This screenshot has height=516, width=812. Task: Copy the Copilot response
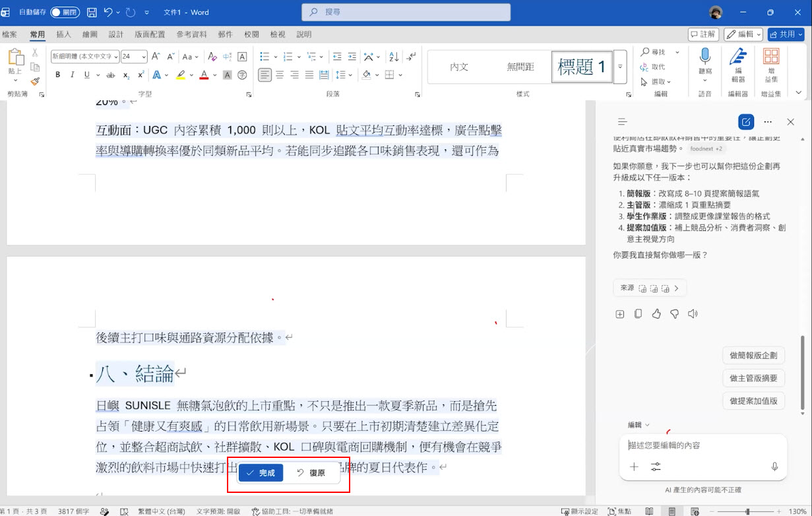(638, 314)
